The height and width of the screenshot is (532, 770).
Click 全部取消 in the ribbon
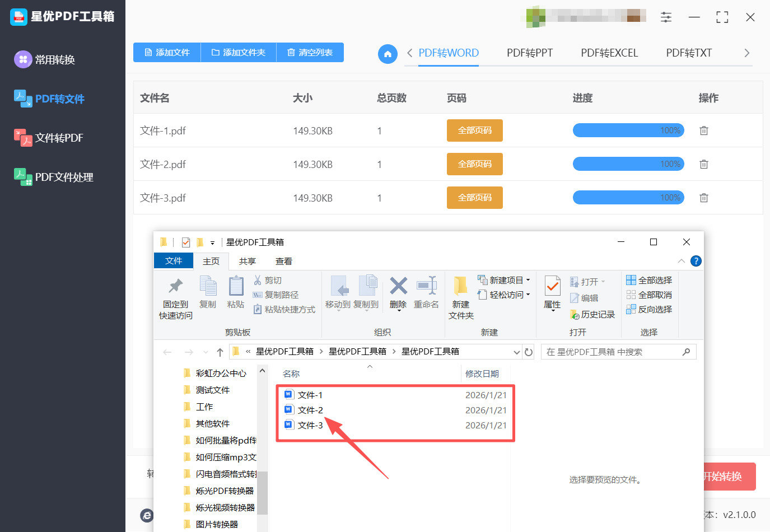tap(649, 295)
